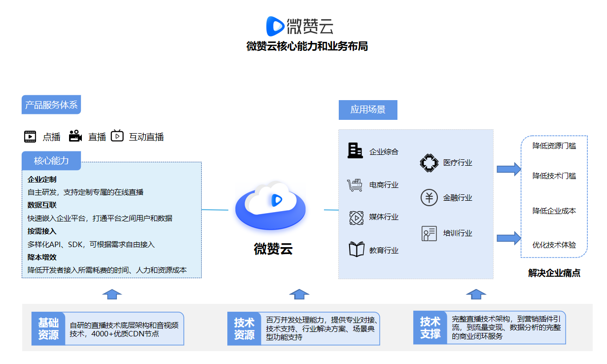Click the up arrow above 基础资源
Screen dimensions: 607x364
point(112,294)
